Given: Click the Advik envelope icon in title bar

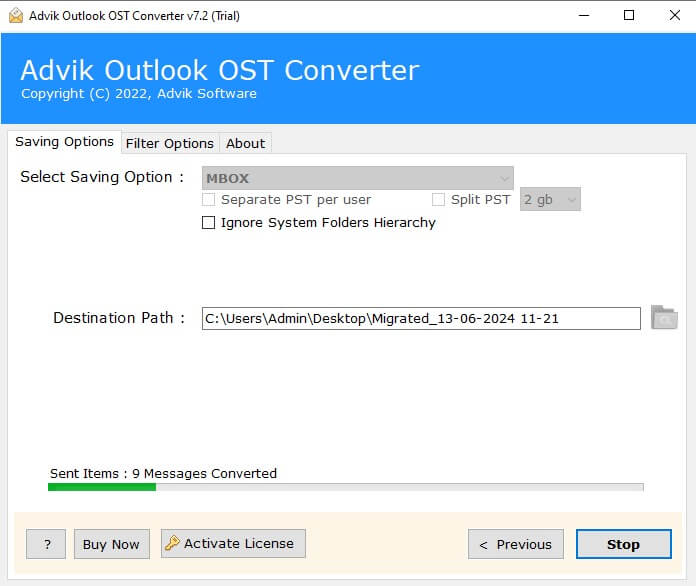Looking at the screenshot, I should [16, 16].
